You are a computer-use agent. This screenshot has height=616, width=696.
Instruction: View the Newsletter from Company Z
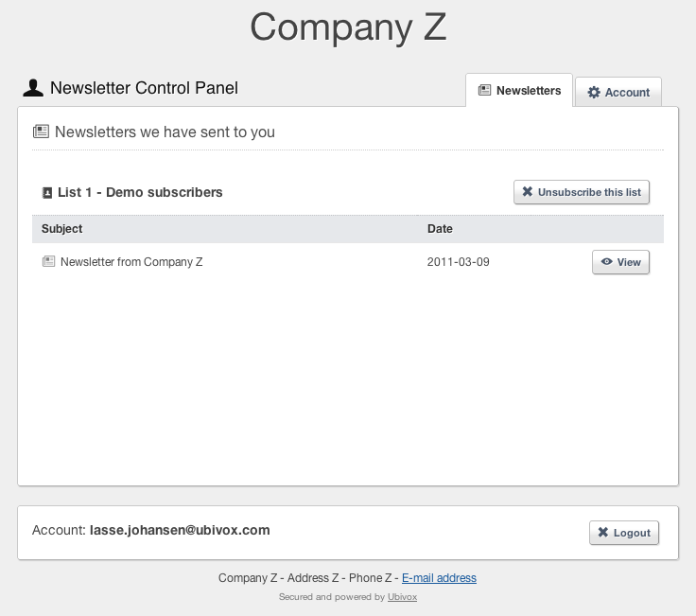coord(620,262)
